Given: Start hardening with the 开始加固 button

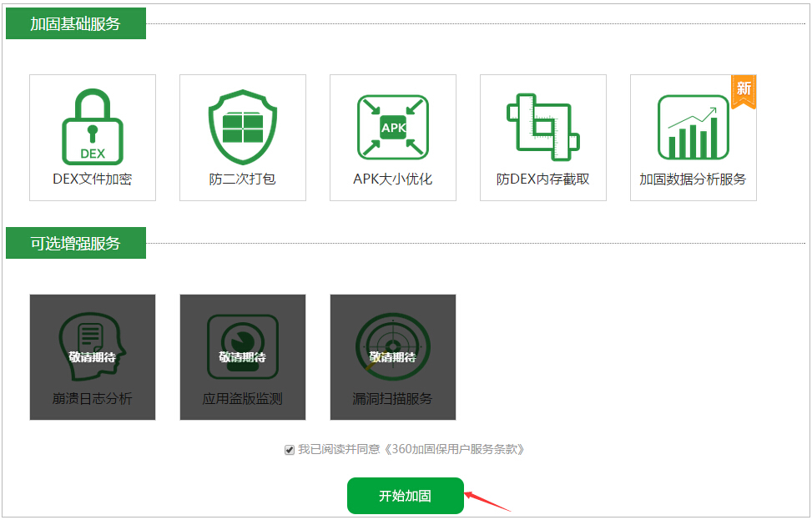Looking at the screenshot, I should [x=406, y=496].
